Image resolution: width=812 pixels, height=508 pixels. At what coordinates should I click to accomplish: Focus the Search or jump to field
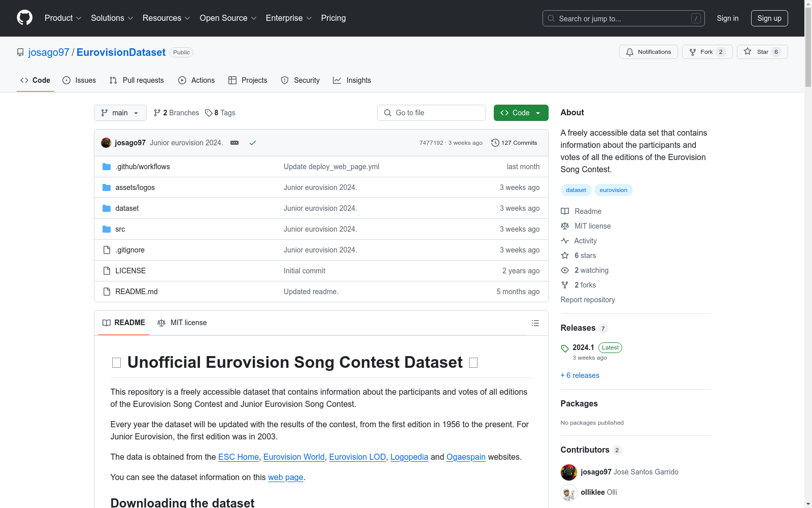pyautogui.click(x=623, y=18)
